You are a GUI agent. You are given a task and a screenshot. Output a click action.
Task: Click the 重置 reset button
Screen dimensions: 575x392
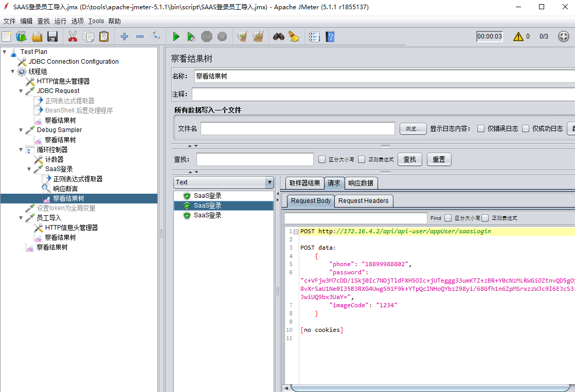439,159
